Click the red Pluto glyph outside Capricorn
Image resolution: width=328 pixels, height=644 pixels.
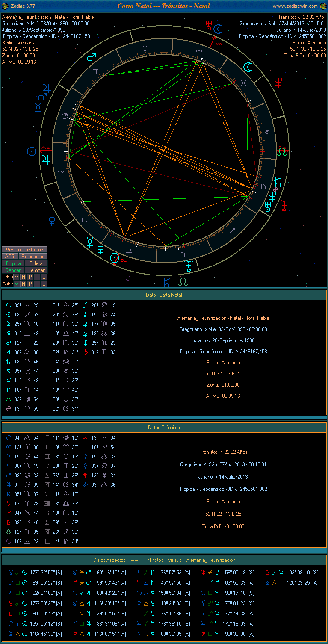(285, 205)
